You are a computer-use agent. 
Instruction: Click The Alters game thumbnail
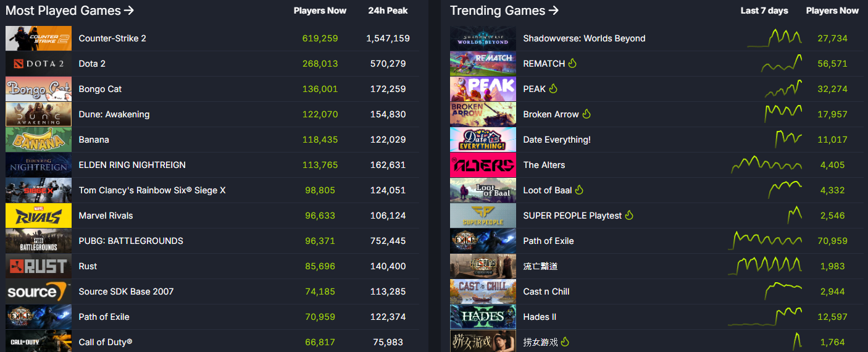click(x=483, y=165)
